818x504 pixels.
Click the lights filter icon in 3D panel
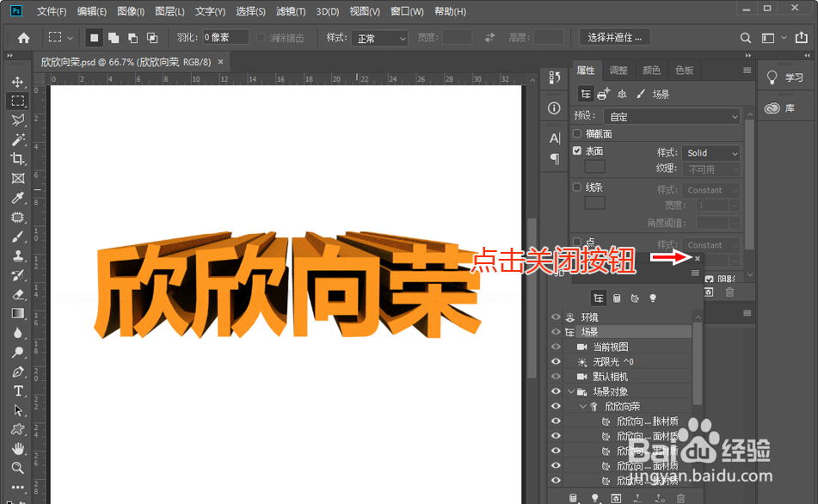coord(653,298)
